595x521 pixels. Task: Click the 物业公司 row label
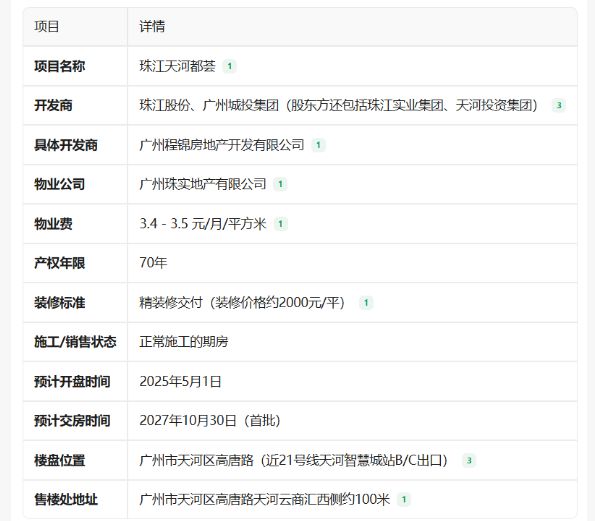point(60,184)
